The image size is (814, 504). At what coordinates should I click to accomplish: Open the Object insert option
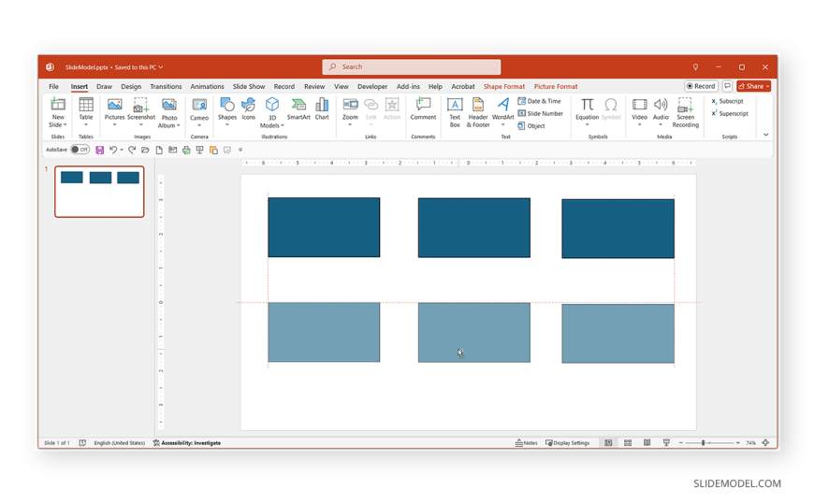pyautogui.click(x=531, y=125)
